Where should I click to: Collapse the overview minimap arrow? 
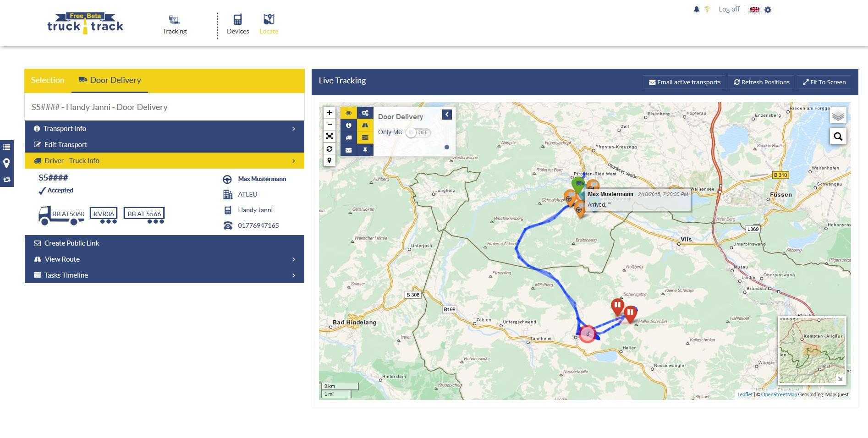[840, 378]
